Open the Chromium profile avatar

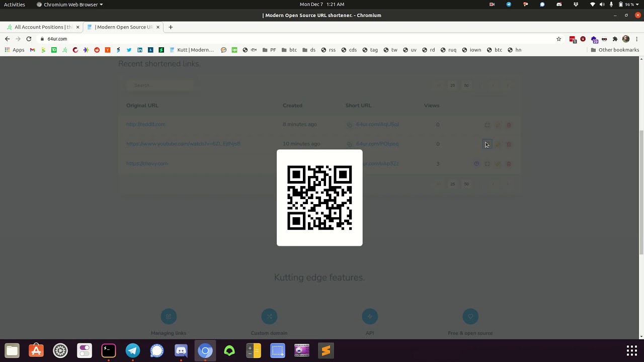[626, 39]
